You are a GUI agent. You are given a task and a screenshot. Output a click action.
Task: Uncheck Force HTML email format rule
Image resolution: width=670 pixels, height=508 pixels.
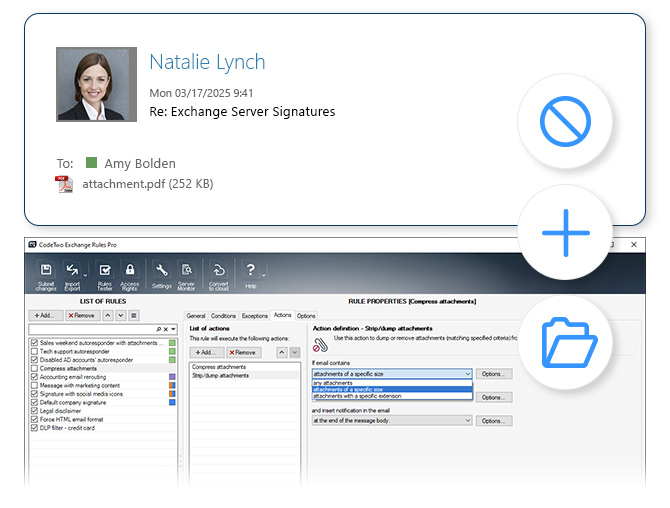pos(35,420)
